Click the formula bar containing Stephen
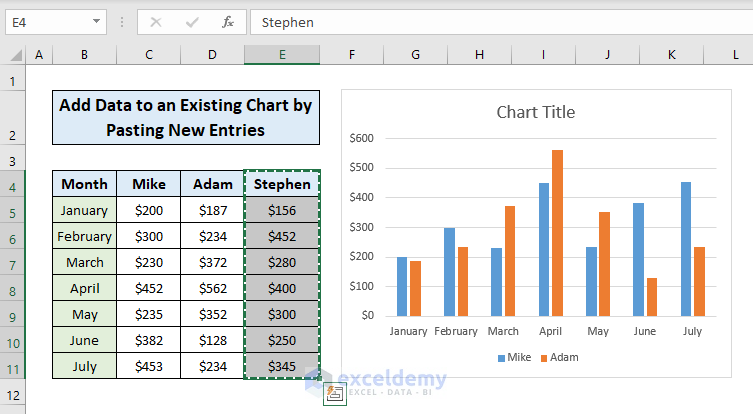The height and width of the screenshot is (414, 753). tap(500, 21)
